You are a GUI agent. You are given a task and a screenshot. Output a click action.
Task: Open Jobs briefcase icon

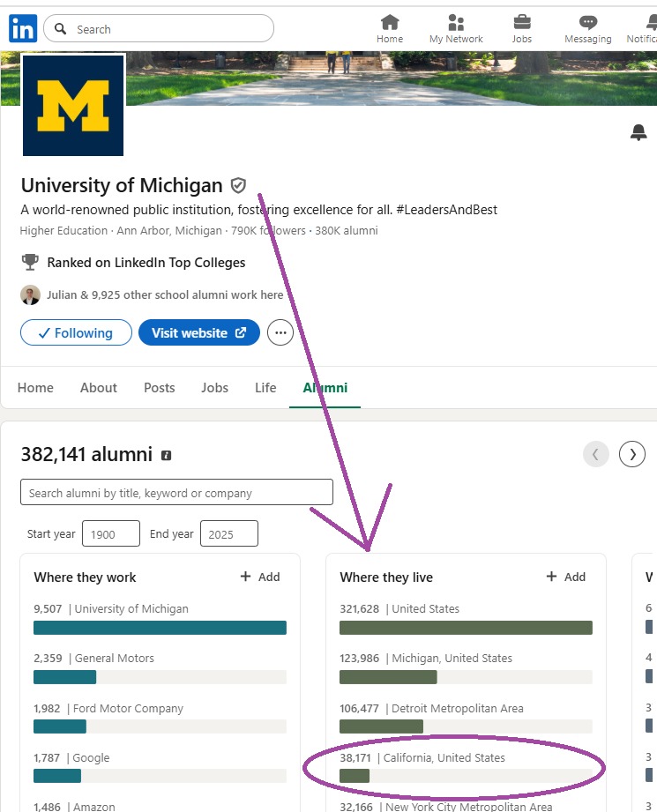click(x=522, y=22)
